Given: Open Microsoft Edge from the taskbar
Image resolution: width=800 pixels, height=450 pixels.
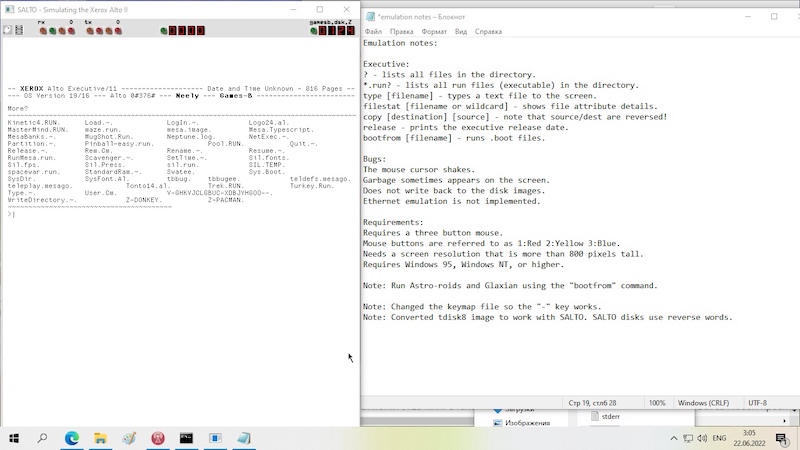Looking at the screenshot, I should [72, 438].
